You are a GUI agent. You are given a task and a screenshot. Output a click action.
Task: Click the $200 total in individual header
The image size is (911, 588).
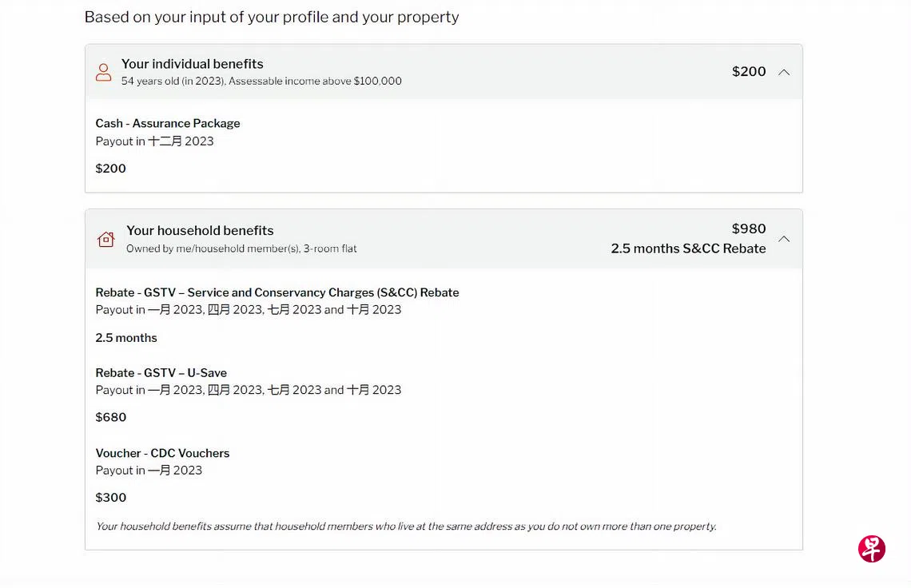[749, 72]
